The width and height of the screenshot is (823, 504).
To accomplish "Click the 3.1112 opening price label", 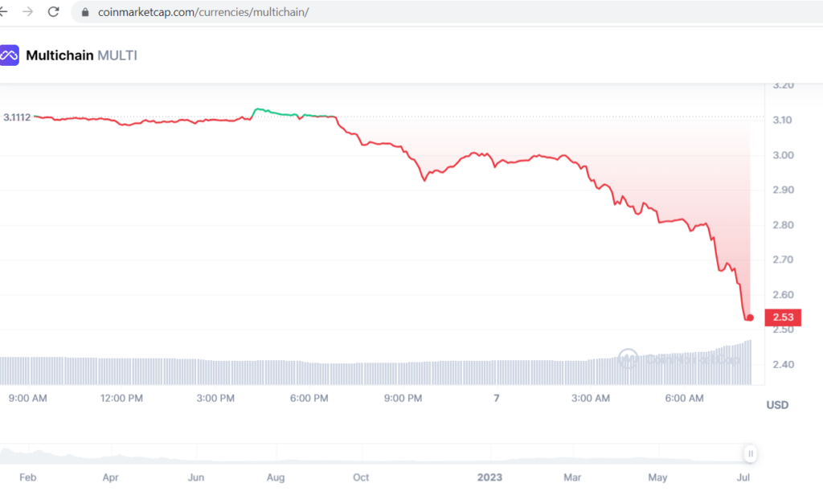I will [17, 117].
